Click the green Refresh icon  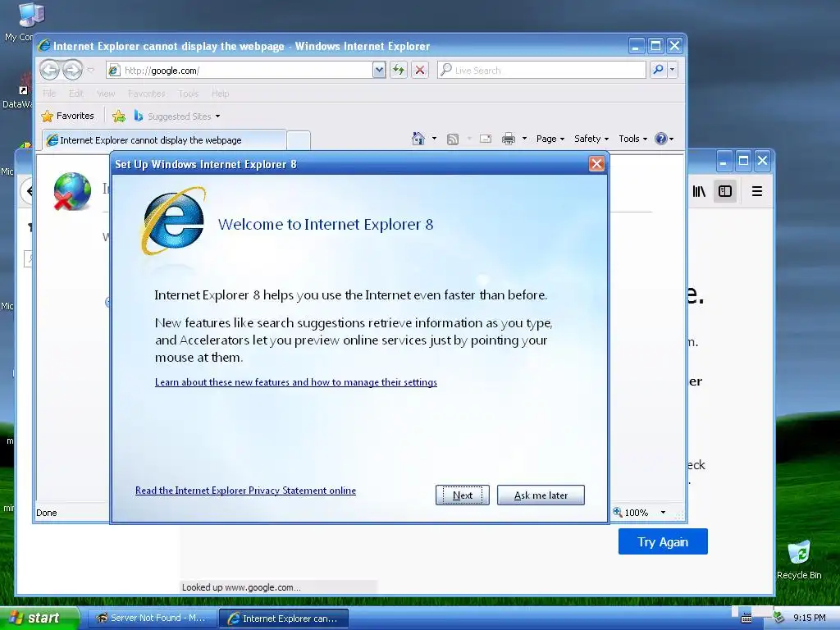click(x=399, y=71)
